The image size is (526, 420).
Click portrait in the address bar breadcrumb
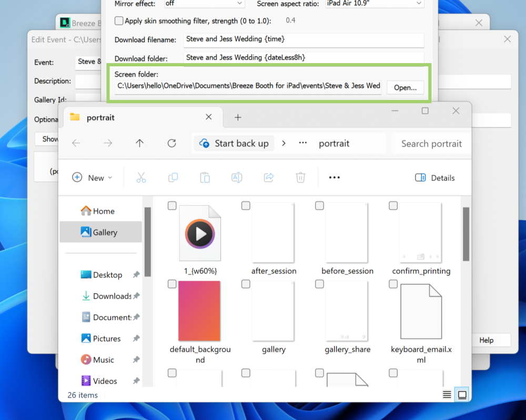pos(334,143)
